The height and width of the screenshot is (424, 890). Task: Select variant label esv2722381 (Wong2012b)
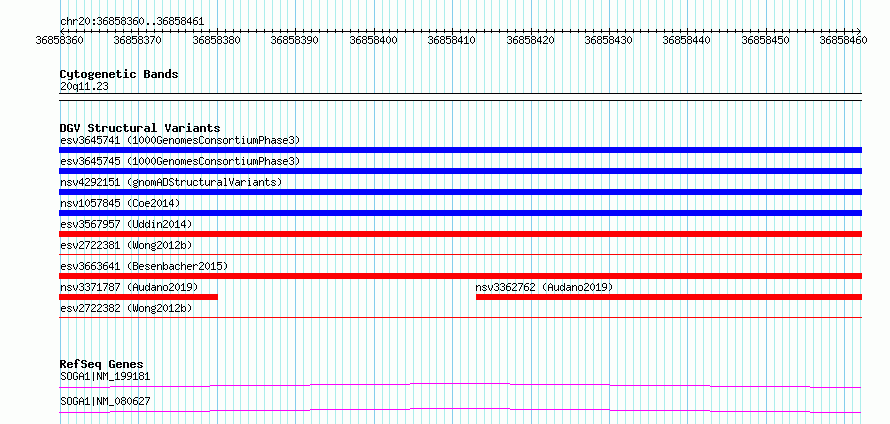click(x=126, y=245)
